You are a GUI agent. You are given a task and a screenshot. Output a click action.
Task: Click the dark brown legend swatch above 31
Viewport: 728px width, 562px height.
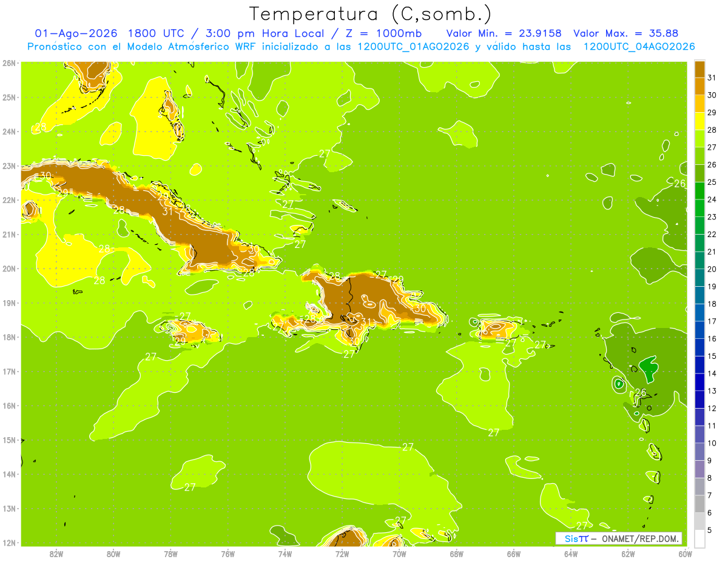699,69
